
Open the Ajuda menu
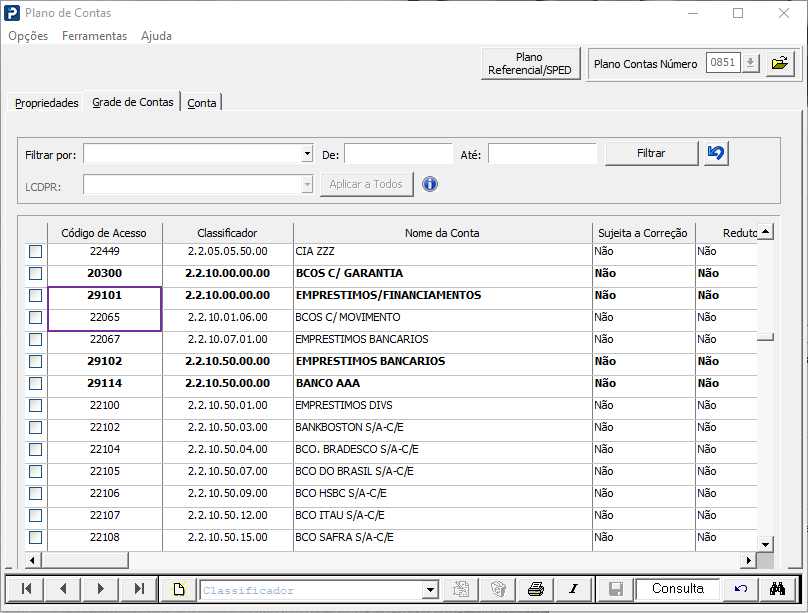[156, 36]
